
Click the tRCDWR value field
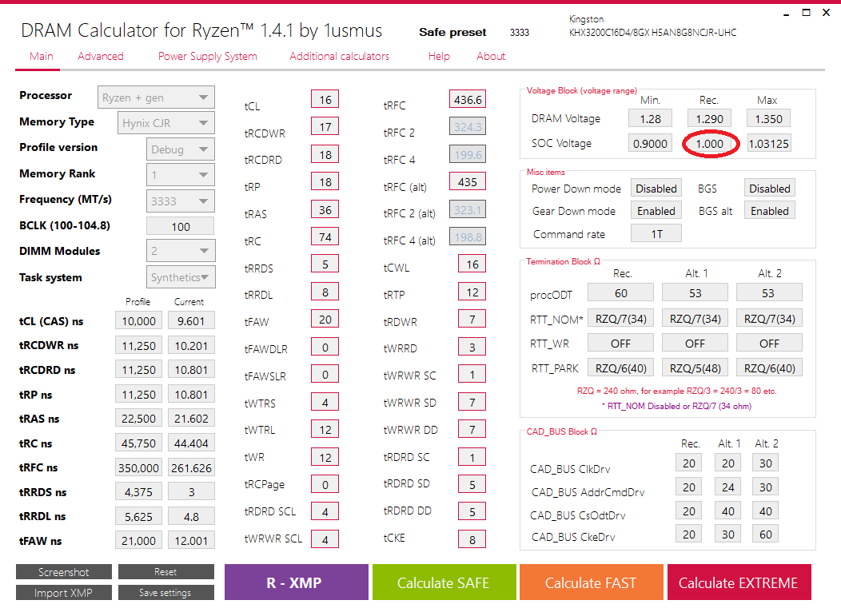pos(325,127)
